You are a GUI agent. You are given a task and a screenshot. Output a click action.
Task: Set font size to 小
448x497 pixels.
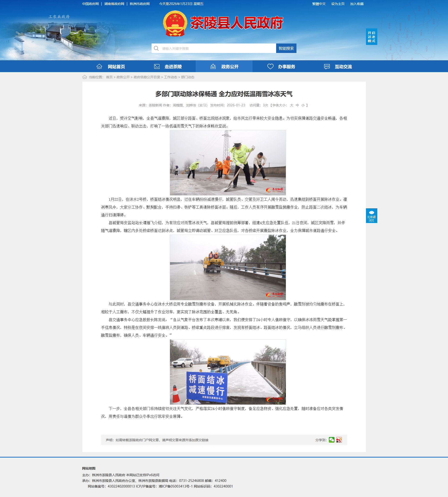pos(303,105)
